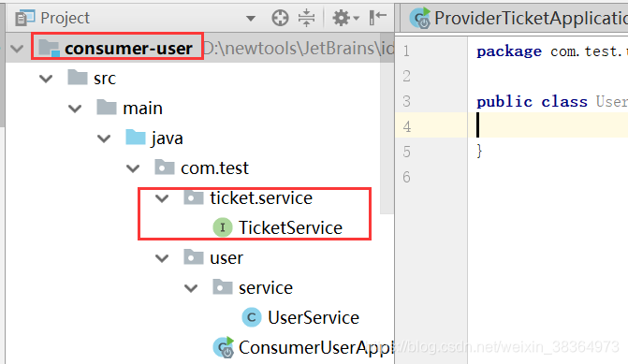Click the Project tree vertical scrollbar
The height and width of the screenshot is (364, 628).
[x=387, y=124]
